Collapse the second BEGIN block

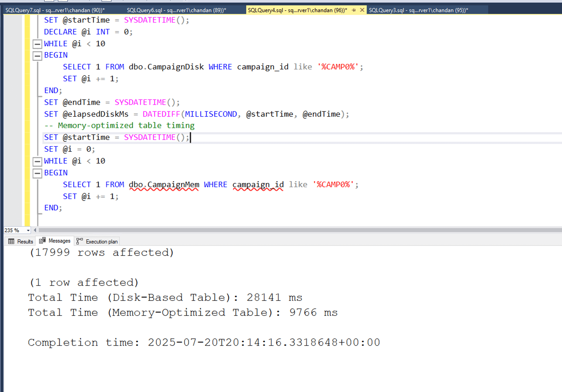(37, 173)
